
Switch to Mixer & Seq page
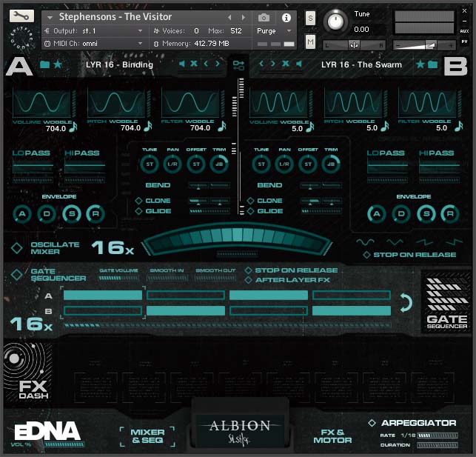tap(147, 436)
